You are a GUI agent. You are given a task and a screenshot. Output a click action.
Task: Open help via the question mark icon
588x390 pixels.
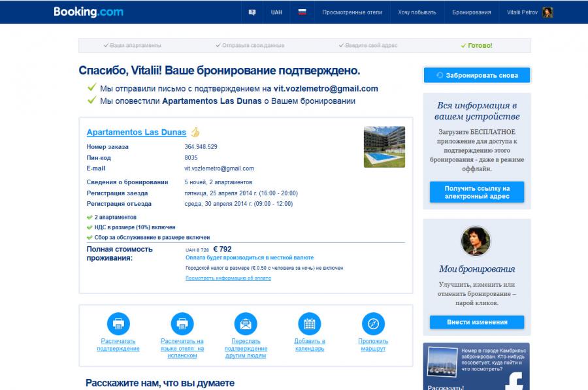[252, 12]
